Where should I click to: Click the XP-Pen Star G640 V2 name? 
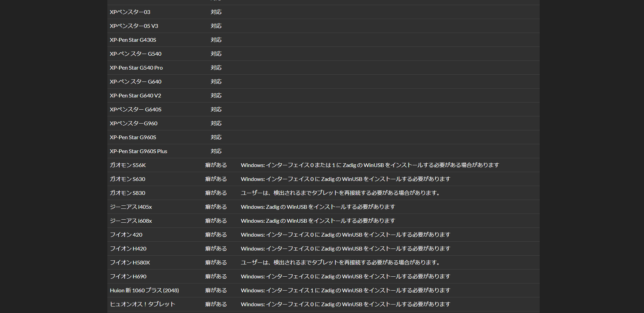(135, 95)
